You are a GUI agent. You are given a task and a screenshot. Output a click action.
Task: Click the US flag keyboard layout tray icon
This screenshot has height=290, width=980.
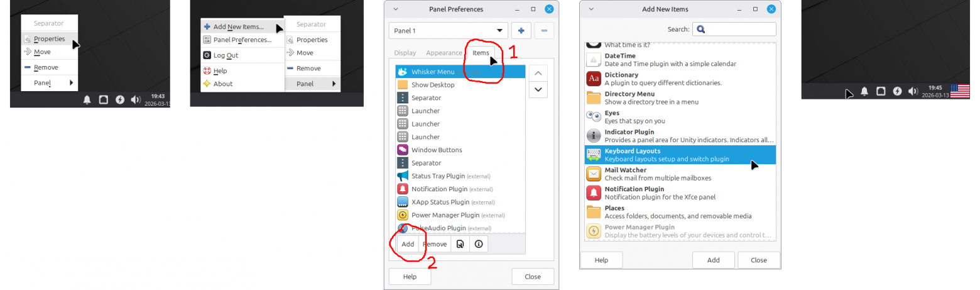[960, 91]
